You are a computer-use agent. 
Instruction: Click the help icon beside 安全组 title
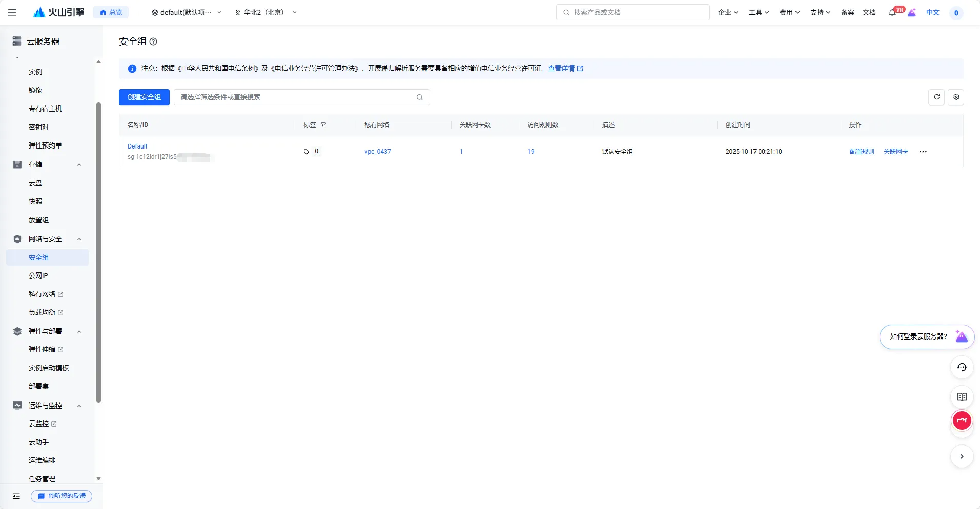153,41
